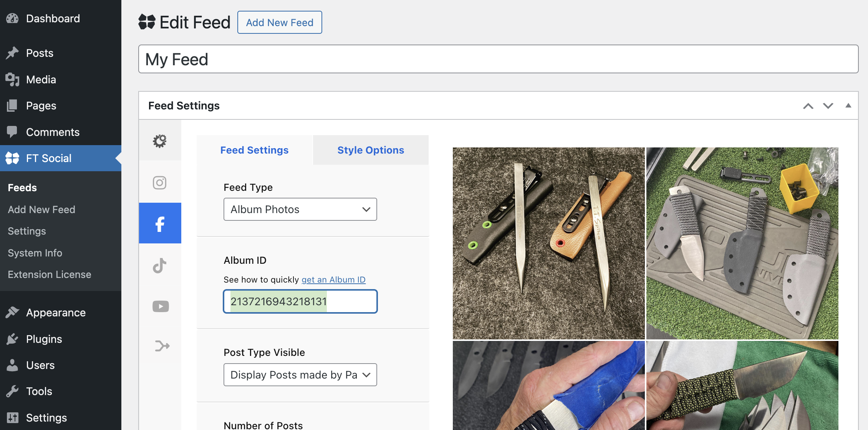The height and width of the screenshot is (430, 868).
Task: Open the Dashboard menu icon
Action: click(x=12, y=18)
